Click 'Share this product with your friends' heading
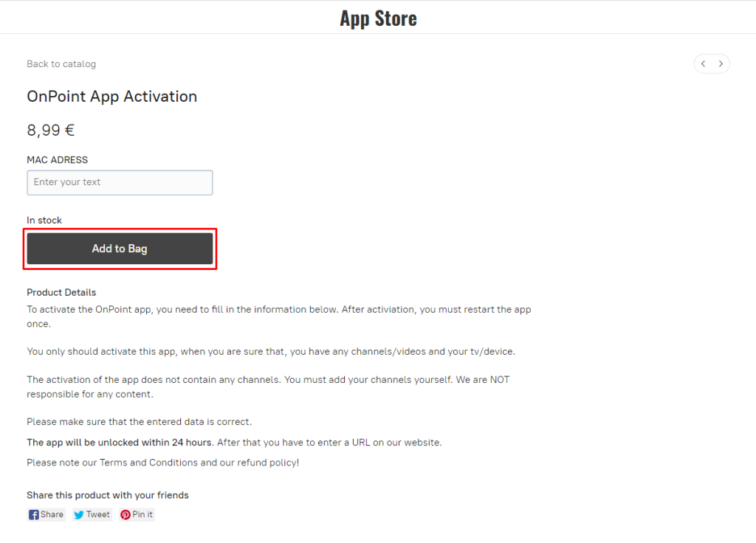This screenshot has width=756, height=543. coord(108,495)
